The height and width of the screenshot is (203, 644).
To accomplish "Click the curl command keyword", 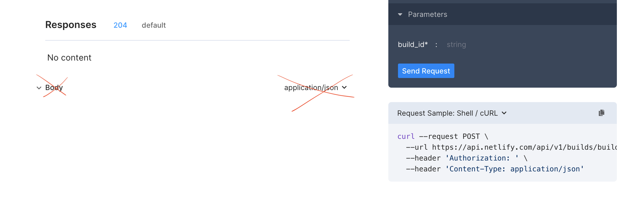I will click(x=406, y=136).
